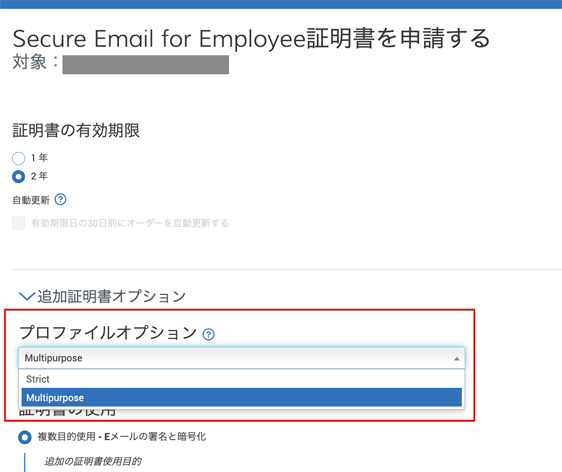Click the 複数目的使用 - Eメール label text

122,437
